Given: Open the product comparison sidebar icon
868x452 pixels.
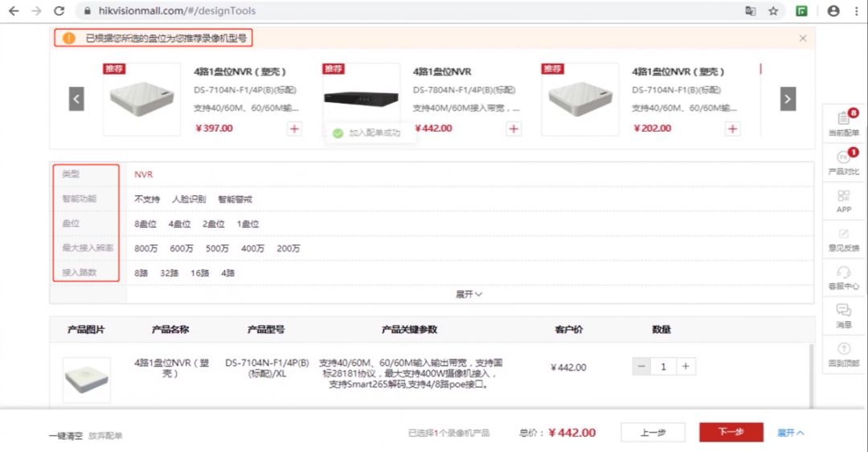Looking at the screenshot, I should [x=844, y=161].
